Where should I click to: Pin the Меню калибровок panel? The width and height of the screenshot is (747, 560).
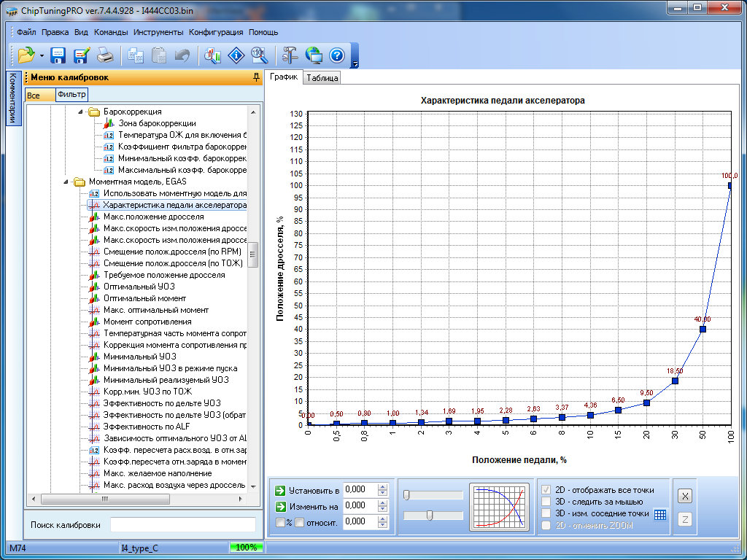tap(255, 77)
